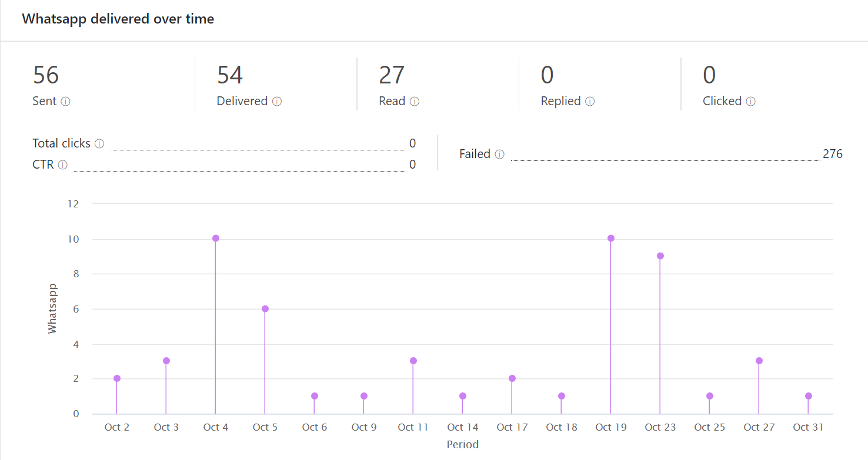Select the Oct 14 data point
868x460 pixels.
[463, 396]
